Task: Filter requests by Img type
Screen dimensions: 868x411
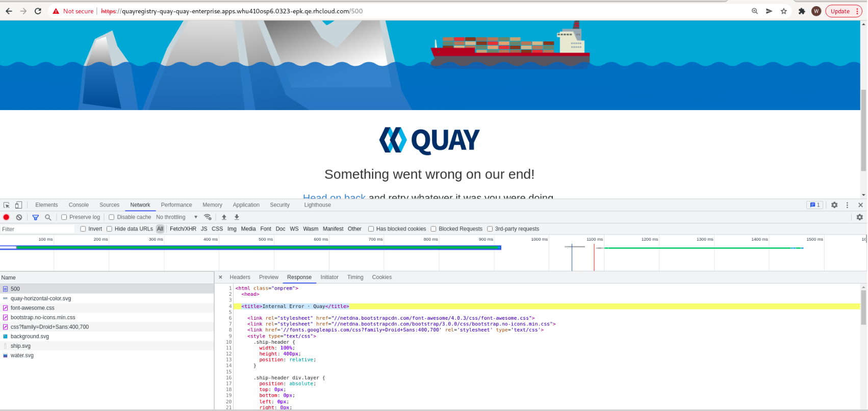Action: [232, 229]
